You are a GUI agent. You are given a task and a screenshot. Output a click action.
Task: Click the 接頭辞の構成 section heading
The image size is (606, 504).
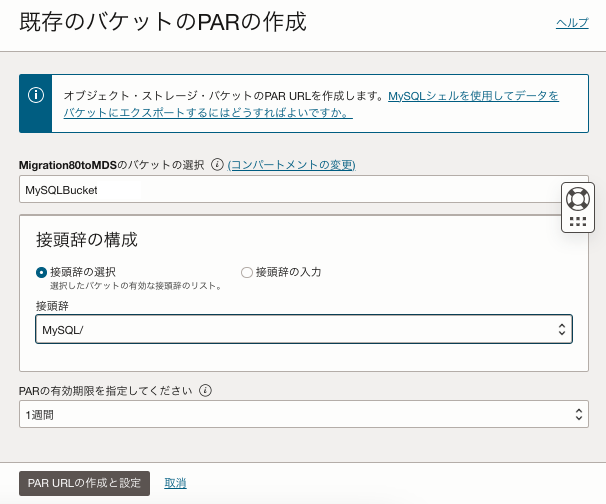[86, 240]
